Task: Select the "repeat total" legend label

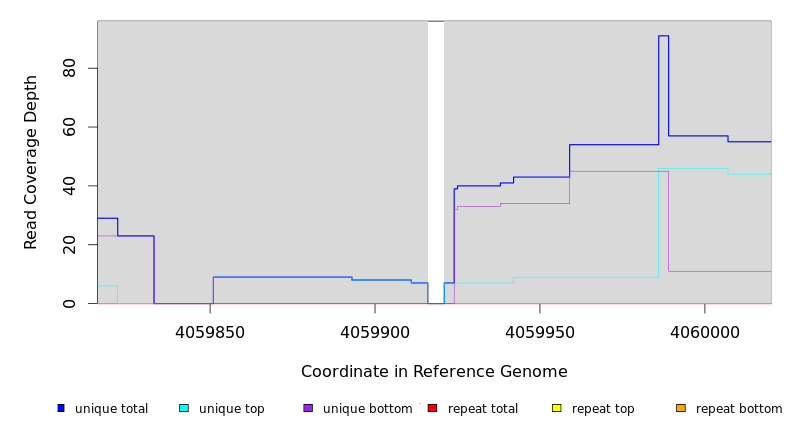Action: [483, 409]
